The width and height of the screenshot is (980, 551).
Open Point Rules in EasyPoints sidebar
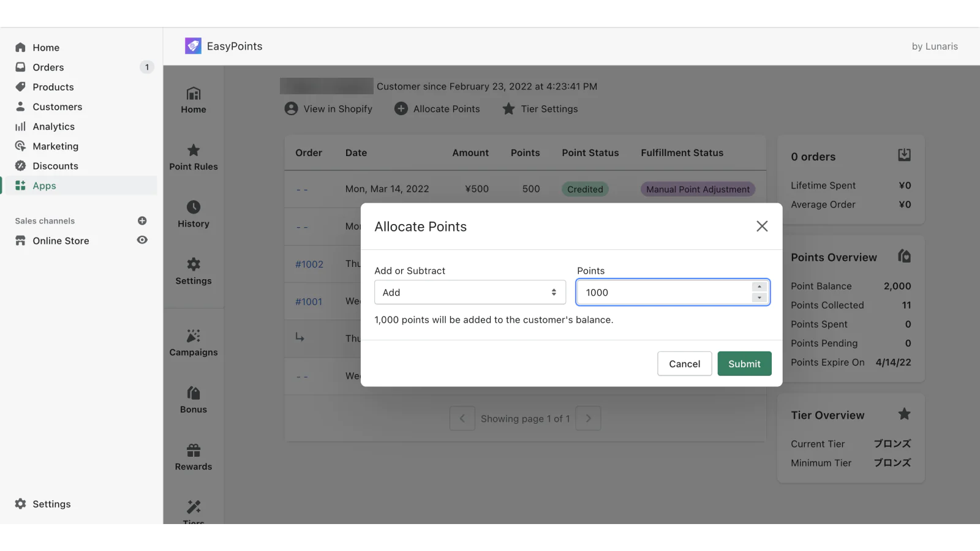[x=193, y=158]
